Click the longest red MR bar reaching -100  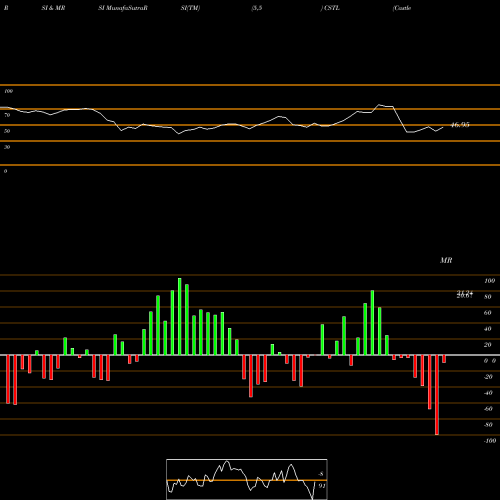tap(437, 395)
